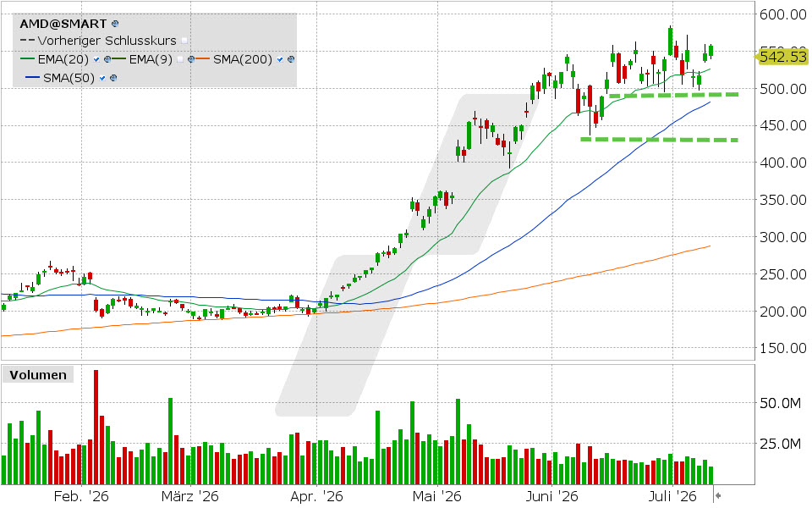The height and width of the screenshot is (508, 812).
Task: Click the Juli '26 date axis label
Action: [x=672, y=497]
